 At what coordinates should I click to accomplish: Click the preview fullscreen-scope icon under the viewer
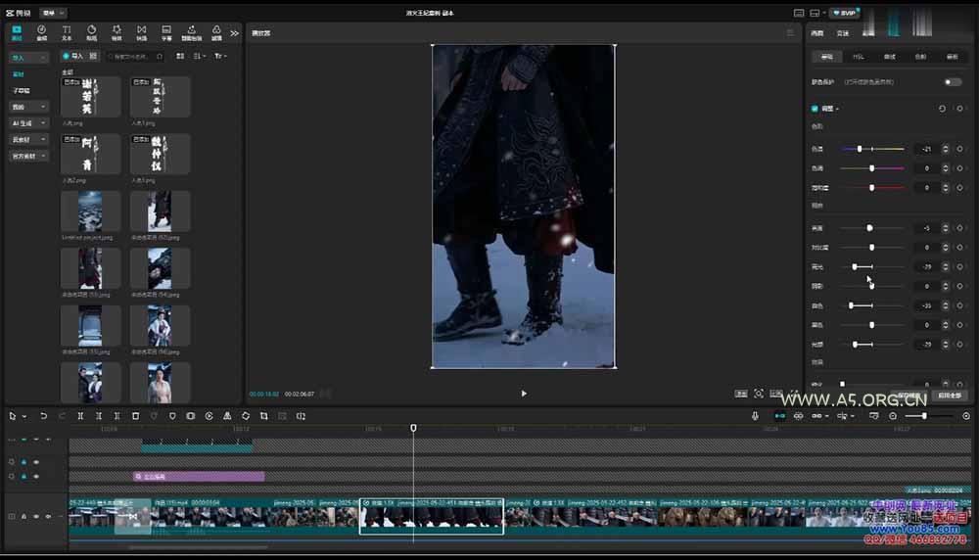coord(759,394)
